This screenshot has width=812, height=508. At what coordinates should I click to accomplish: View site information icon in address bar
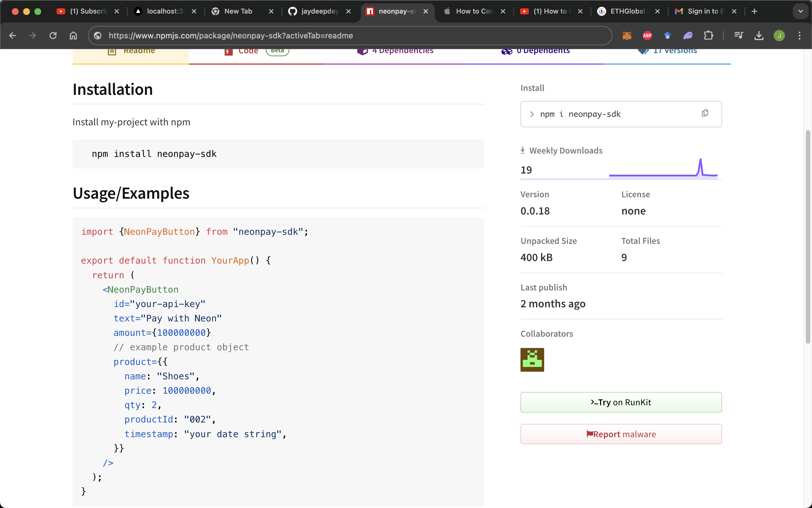[98, 36]
